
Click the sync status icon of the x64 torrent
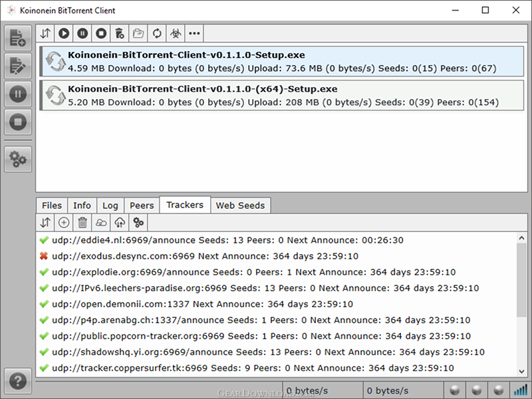click(x=55, y=95)
